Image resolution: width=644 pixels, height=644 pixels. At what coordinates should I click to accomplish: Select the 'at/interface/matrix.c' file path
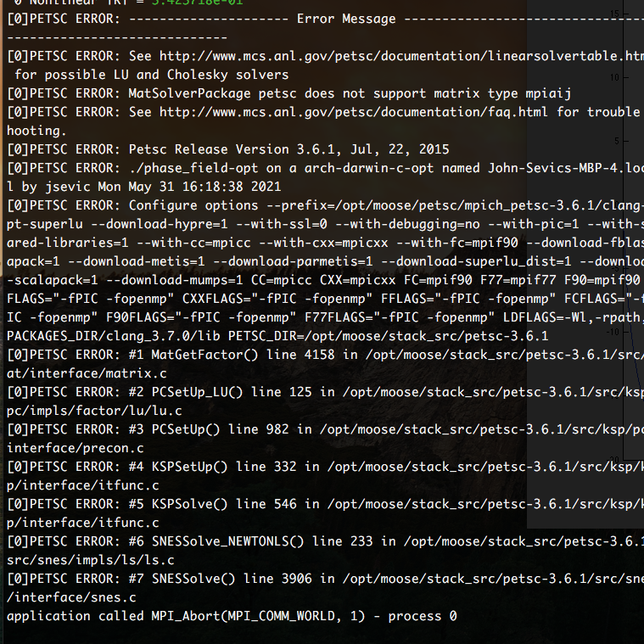pos(87,373)
